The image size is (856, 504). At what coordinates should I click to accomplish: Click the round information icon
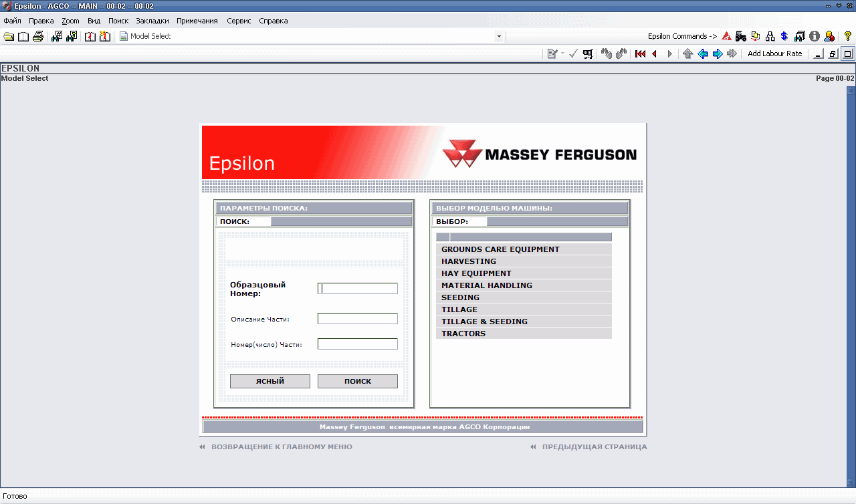coord(815,36)
